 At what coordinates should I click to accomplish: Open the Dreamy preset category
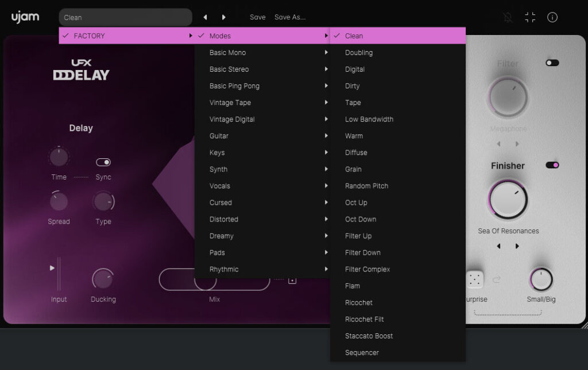[262, 236]
